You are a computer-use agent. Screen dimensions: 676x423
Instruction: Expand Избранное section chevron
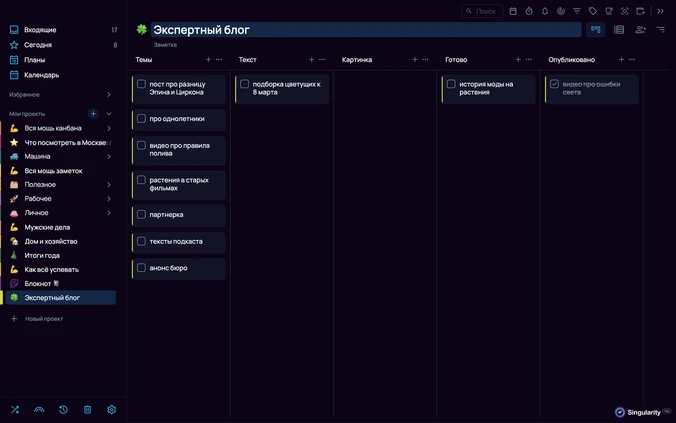click(109, 94)
